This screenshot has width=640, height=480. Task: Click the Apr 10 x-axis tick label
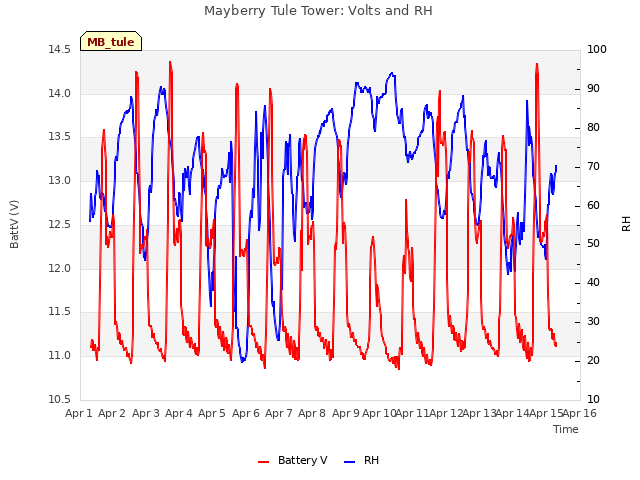[379, 413]
